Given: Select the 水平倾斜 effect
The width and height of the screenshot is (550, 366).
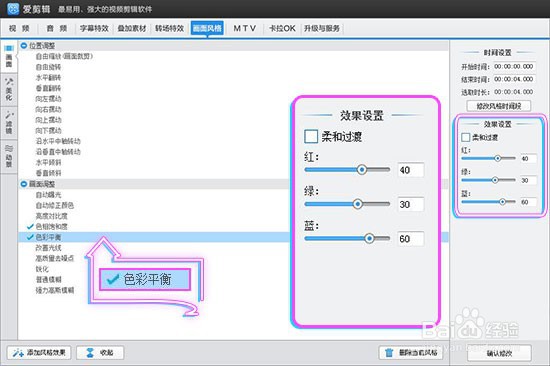Looking at the screenshot, I should click(x=48, y=162).
